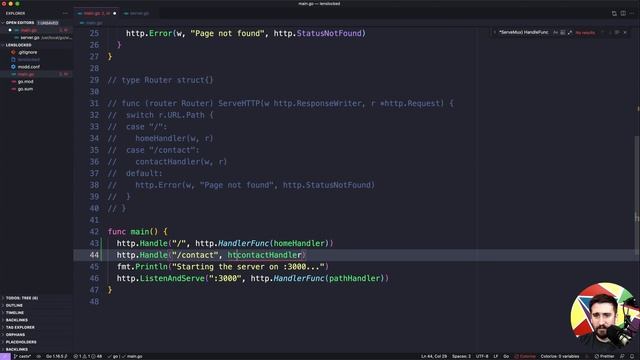Click homeHandler on line 43
Viewport: 640px width, 360px height.
pos(299,243)
